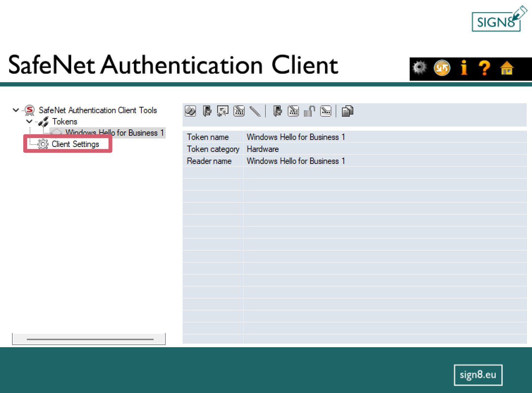The image size is (532, 393).
Task: Click the SIGN8 logo
Action: pyautogui.click(x=499, y=19)
